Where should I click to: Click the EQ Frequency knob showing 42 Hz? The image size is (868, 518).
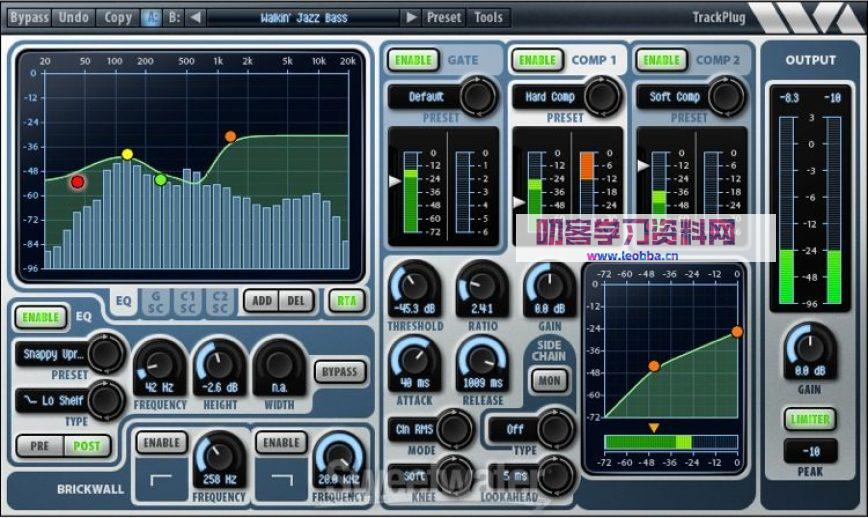click(159, 365)
